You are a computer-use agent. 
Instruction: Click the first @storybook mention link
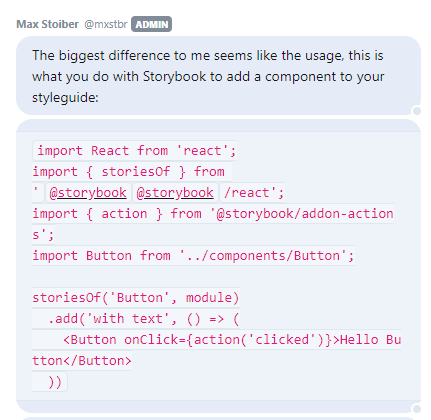tap(88, 193)
